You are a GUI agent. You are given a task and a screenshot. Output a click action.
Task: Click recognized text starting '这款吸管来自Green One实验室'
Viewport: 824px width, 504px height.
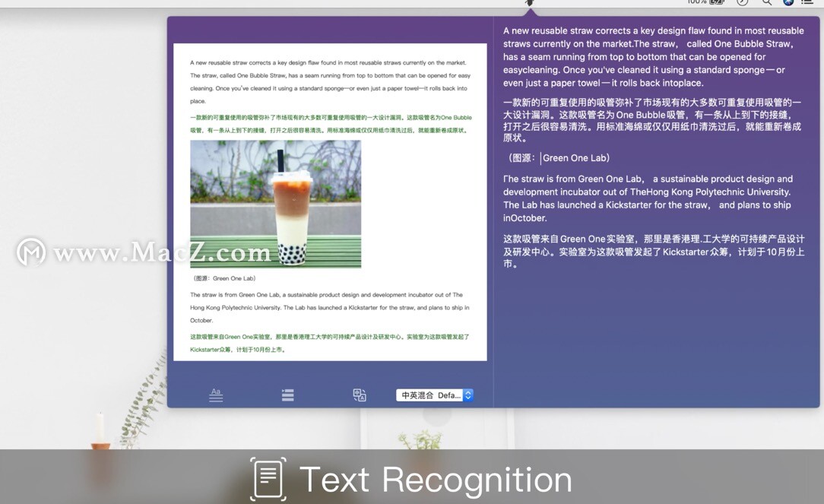coord(654,251)
